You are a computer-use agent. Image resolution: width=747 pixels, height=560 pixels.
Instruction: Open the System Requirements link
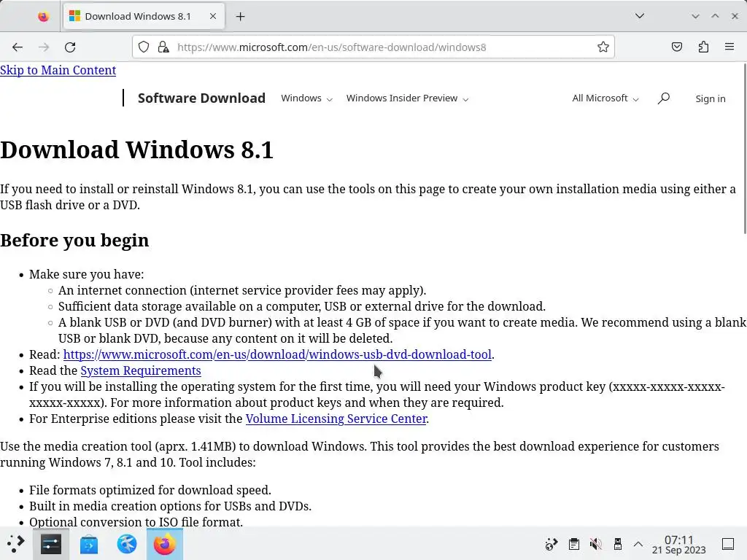141,370
